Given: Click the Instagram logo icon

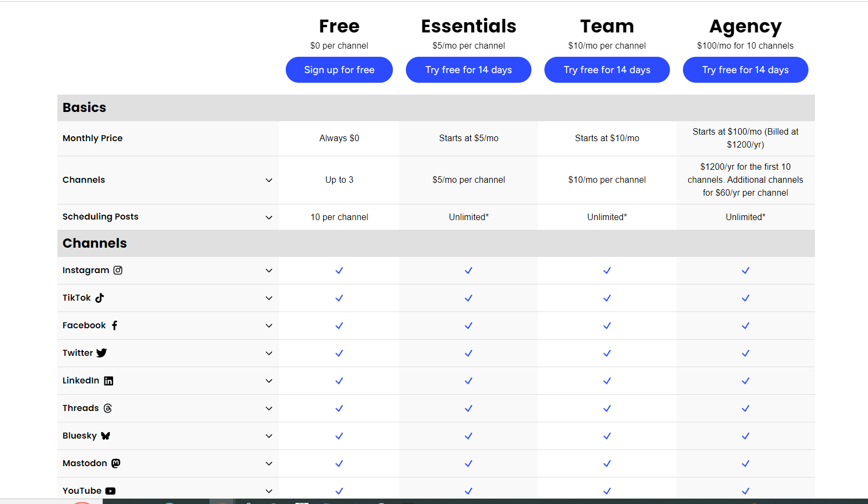Looking at the screenshot, I should pyautogui.click(x=118, y=270).
